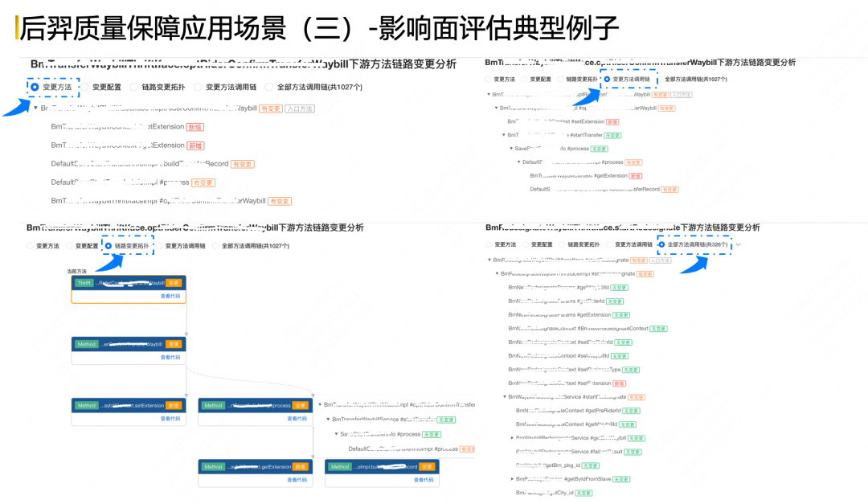
Task: Choose 变更配置 radio in the bottom-right panel
Action: [526, 244]
